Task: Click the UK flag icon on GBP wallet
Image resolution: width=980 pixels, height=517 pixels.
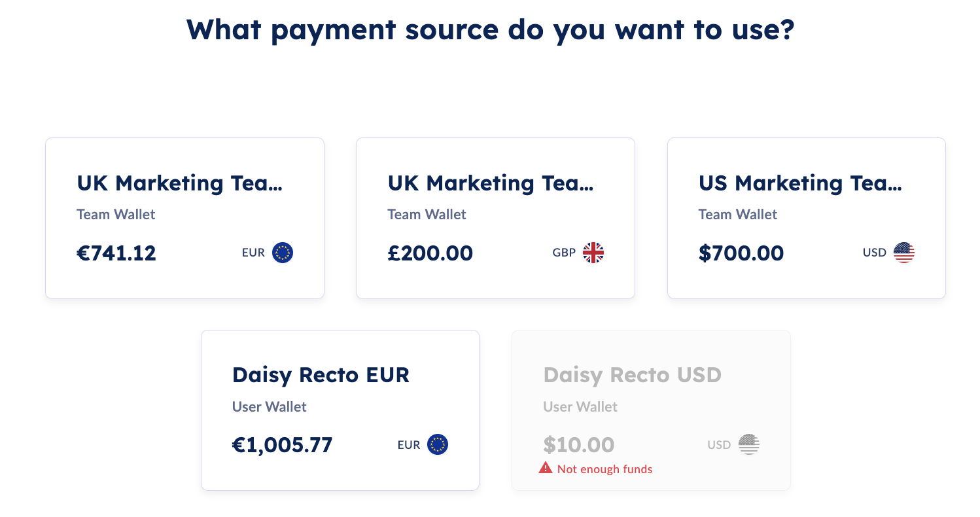Action: [593, 253]
